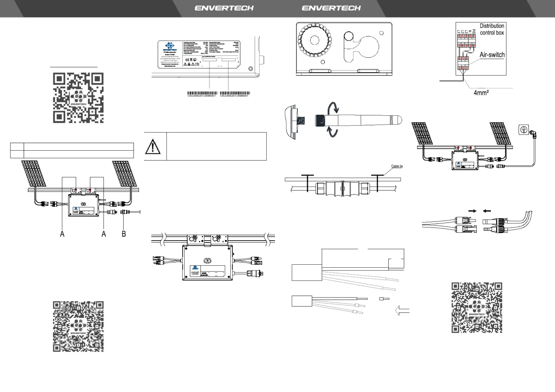Click the small loose ferrule beside the stripped wires
This screenshot has width=555, height=392.
point(384,299)
